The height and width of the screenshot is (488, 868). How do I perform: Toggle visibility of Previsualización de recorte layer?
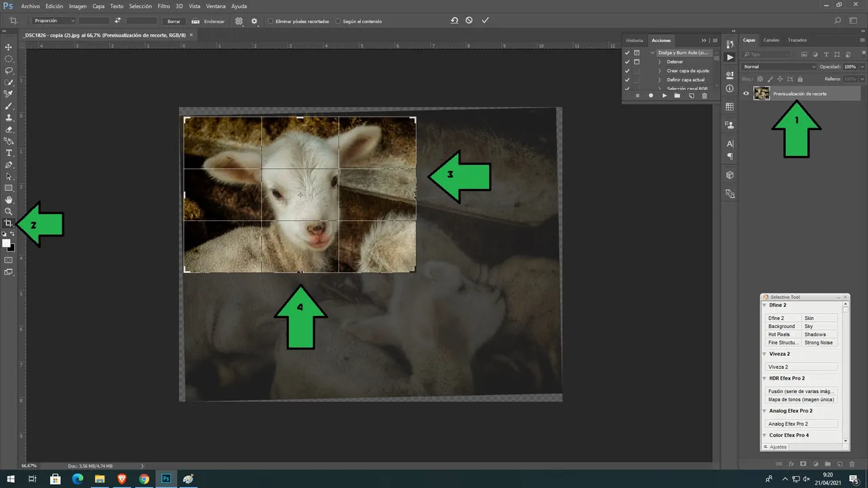(x=746, y=94)
